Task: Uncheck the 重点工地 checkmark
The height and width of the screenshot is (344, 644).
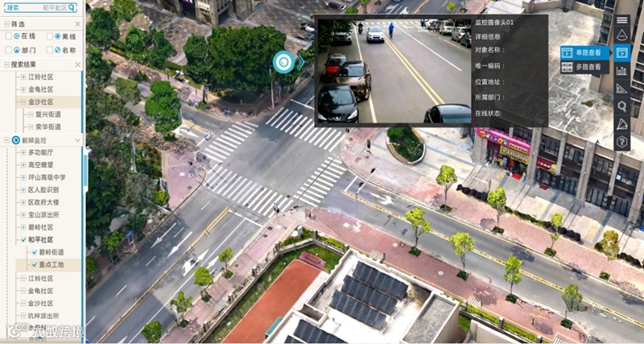Action: [x=35, y=265]
